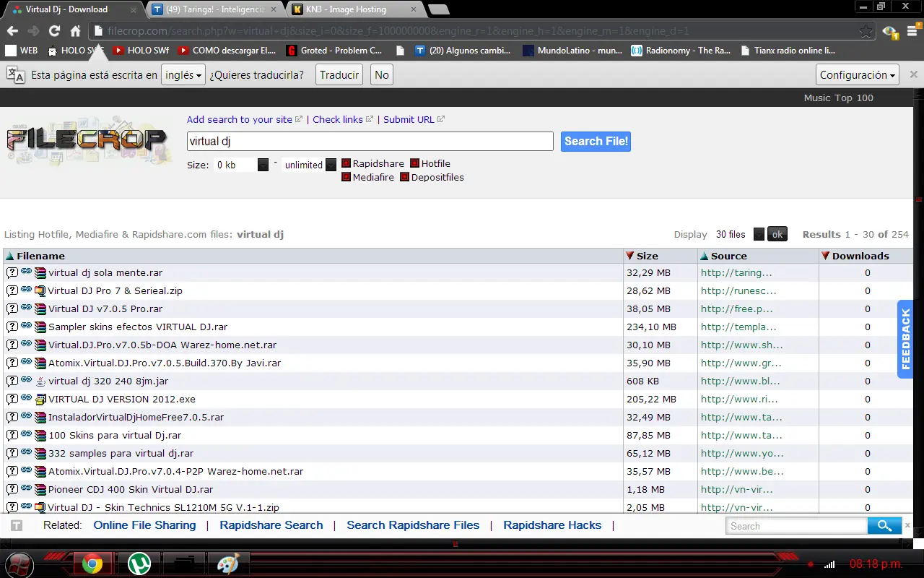The height and width of the screenshot is (578, 924).
Task: Open the Configuración dropdown in translate bar
Action: pos(858,75)
